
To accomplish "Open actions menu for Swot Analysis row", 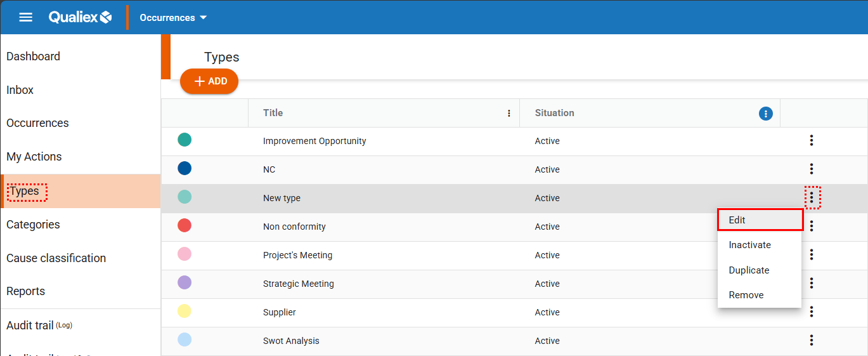I will pyautogui.click(x=812, y=341).
